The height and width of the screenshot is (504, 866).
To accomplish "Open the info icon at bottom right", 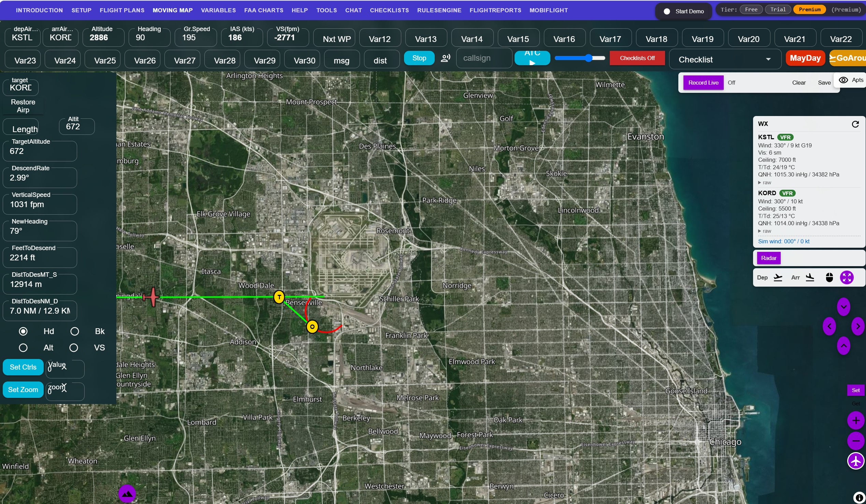I will click(x=859, y=498).
